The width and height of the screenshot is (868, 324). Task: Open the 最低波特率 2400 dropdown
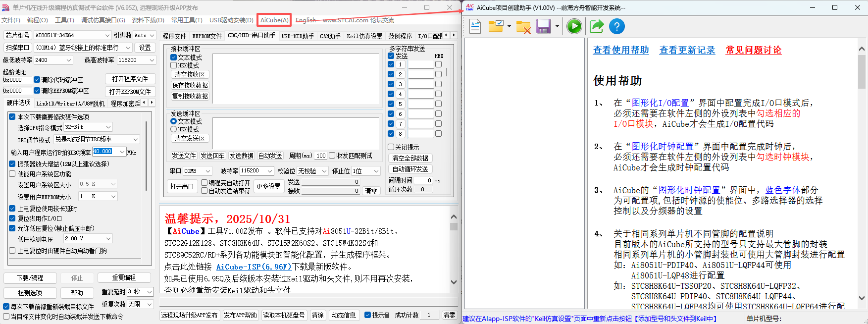(x=69, y=60)
